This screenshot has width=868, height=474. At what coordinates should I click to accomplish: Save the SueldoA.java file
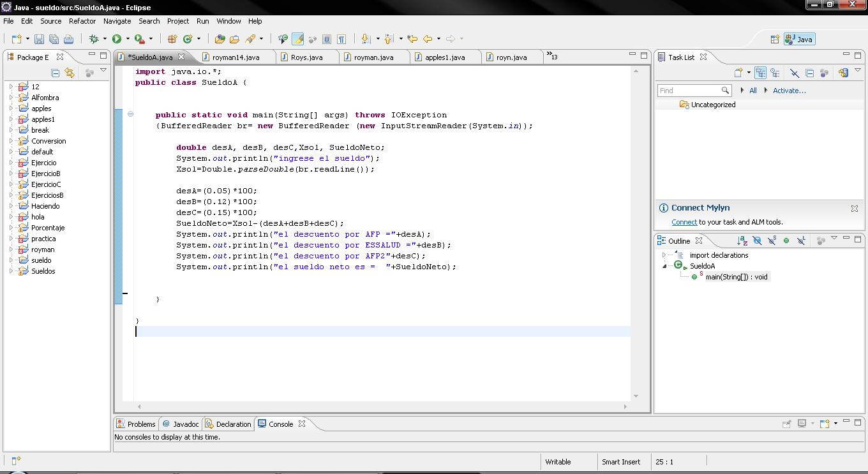click(x=39, y=38)
